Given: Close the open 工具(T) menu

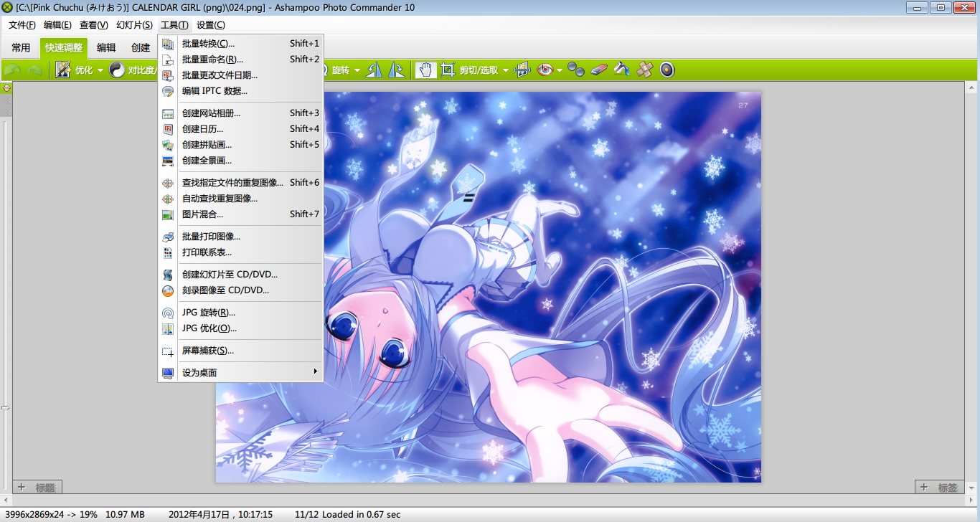Looking at the screenshot, I should pyautogui.click(x=174, y=25).
